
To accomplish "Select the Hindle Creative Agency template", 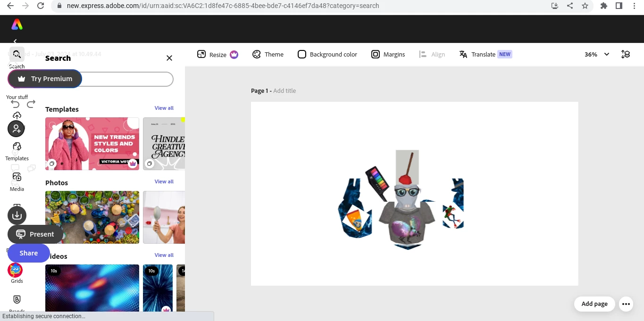I will (164, 144).
